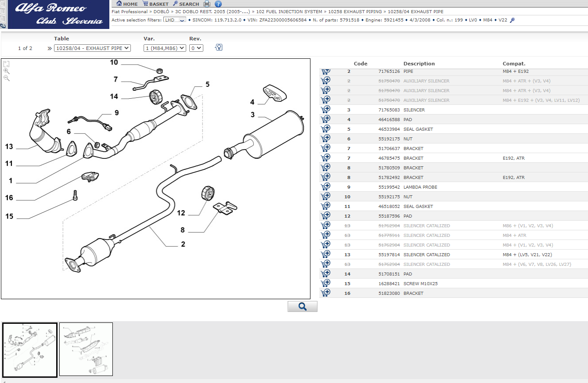Click the code 55197814 in the parts list
This screenshot has height=383, width=588.
point(389,254)
